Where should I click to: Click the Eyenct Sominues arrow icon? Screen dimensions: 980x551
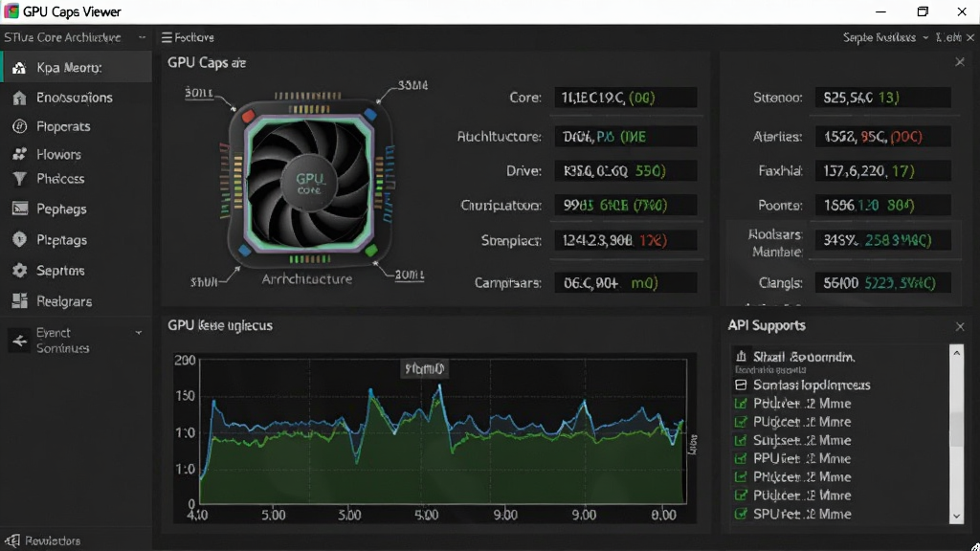tap(19, 341)
